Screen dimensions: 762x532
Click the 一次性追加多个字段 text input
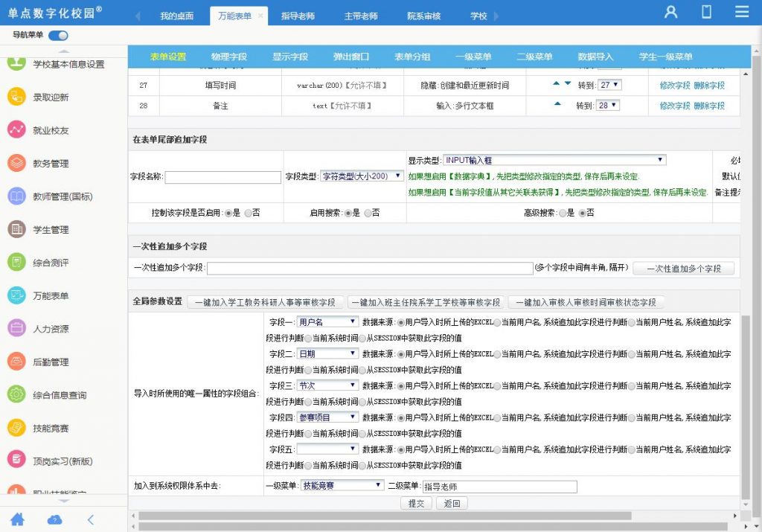tap(370, 268)
